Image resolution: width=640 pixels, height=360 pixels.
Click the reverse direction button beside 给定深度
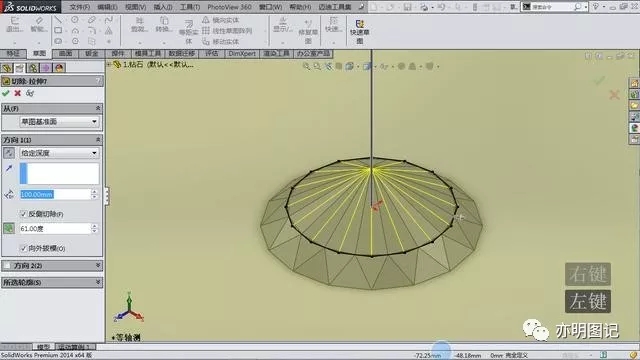coord(9,153)
